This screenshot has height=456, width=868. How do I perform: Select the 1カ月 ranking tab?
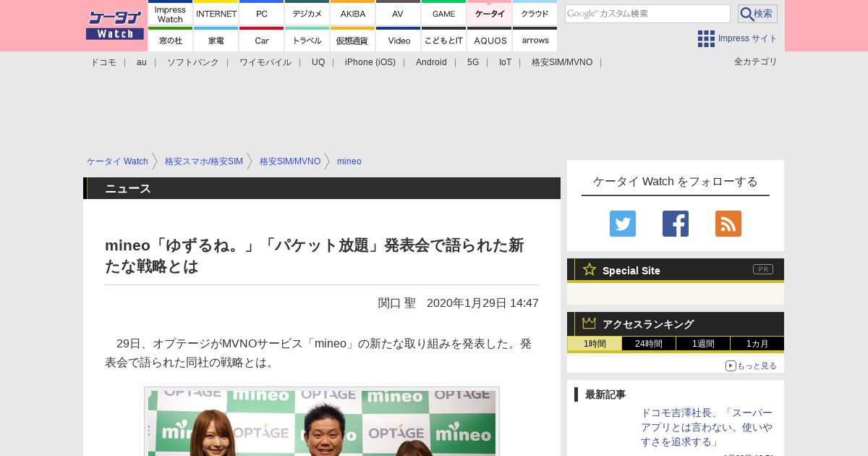coord(757,344)
